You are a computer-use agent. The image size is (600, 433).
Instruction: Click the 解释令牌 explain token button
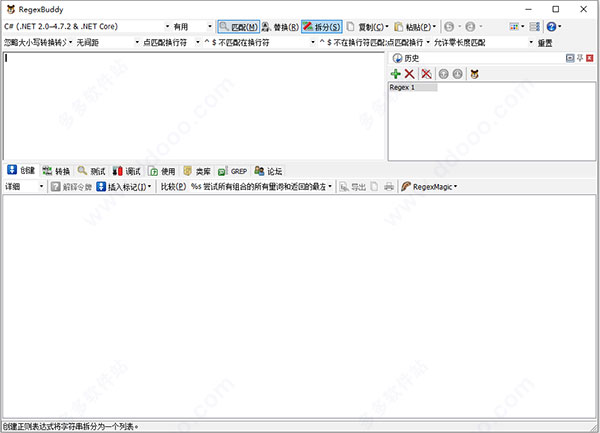[x=72, y=187]
